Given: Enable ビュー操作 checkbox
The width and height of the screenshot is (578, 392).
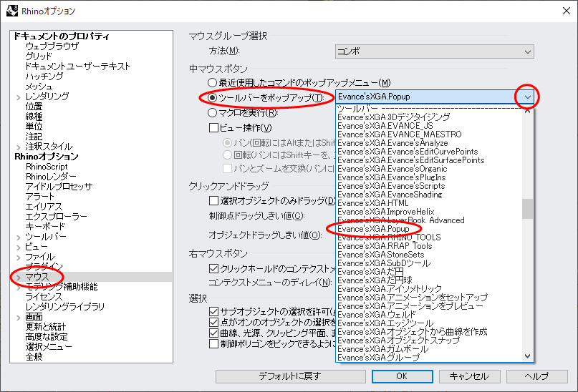Looking at the screenshot, I should coord(213,128).
